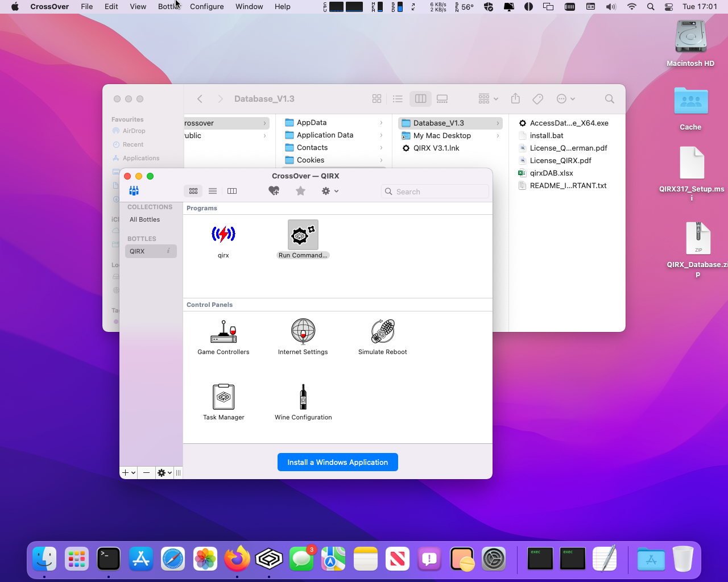Open Terminal from the Dock
The image size is (728, 582).
(x=109, y=559)
